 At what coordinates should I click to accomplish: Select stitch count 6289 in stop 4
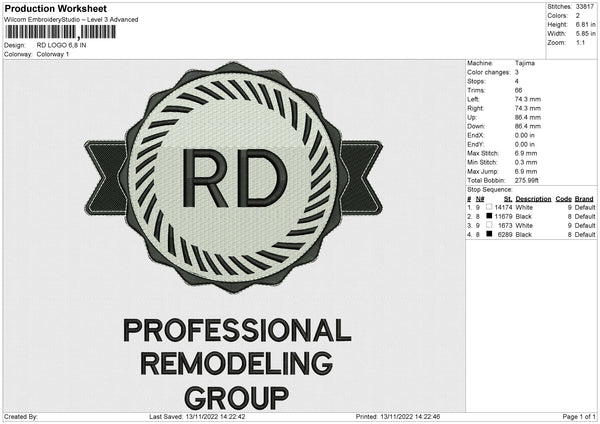(x=505, y=235)
